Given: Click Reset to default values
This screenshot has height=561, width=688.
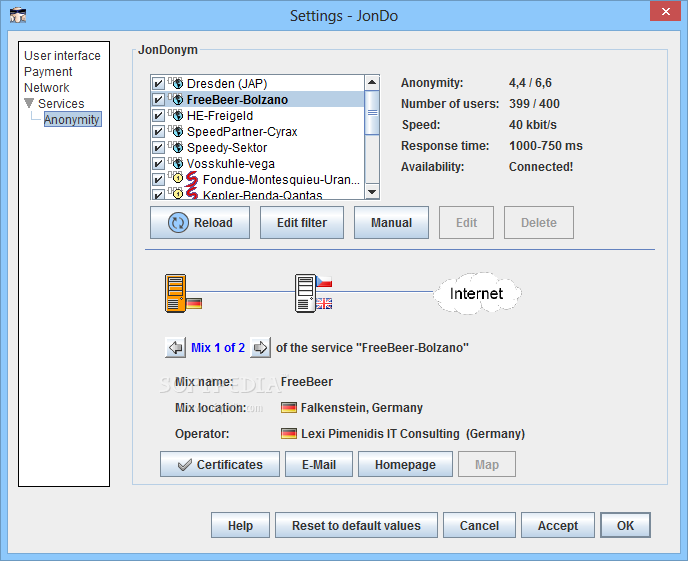Looking at the screenshot, I should [x=356, y=525].
